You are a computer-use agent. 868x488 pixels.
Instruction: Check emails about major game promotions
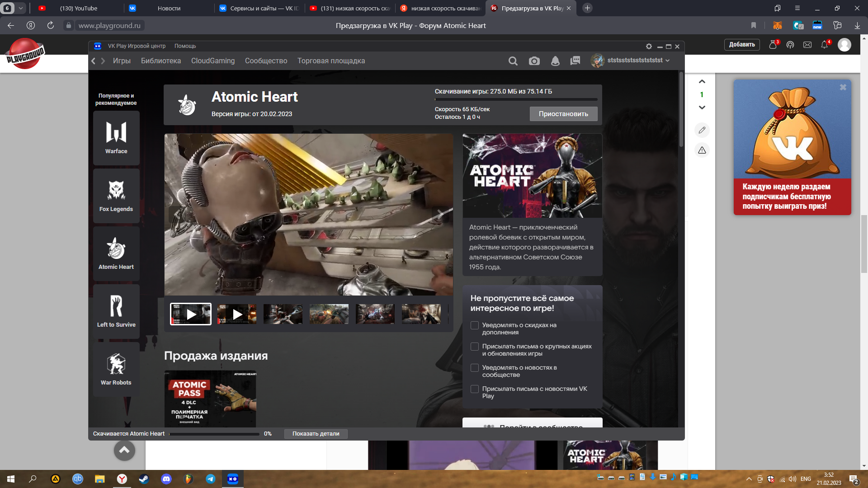475,347
